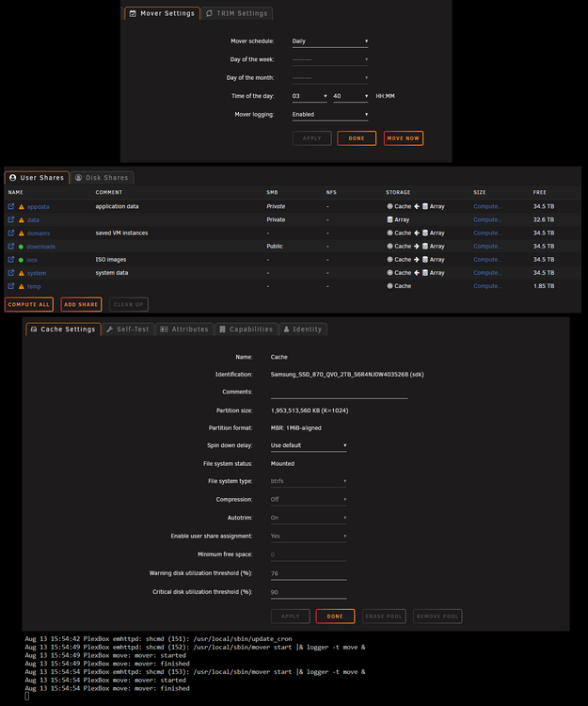Screen dimensions: 588x706
Task: Open domains share external-link icon
Action: 11,233
